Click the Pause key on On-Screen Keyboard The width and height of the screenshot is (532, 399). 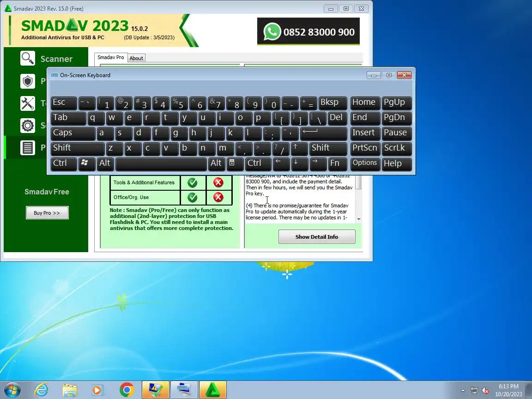pyautogui.click(x=397, y=133)
